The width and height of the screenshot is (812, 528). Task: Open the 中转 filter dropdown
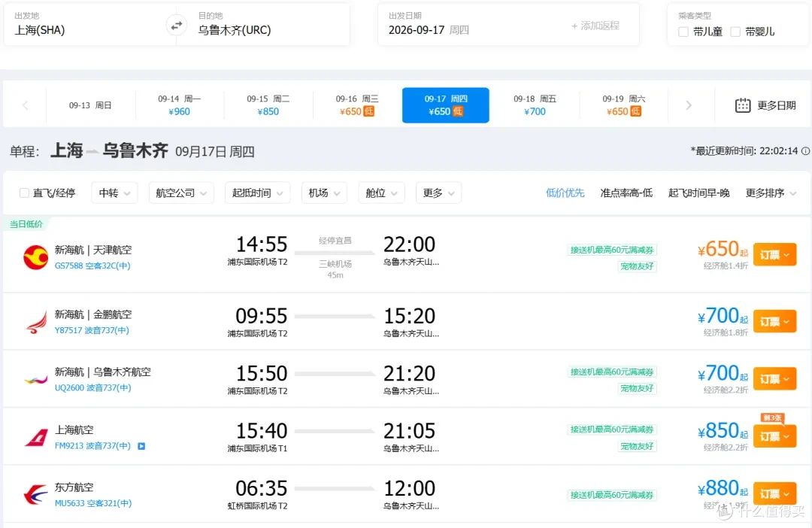click(x=114, y=193)
